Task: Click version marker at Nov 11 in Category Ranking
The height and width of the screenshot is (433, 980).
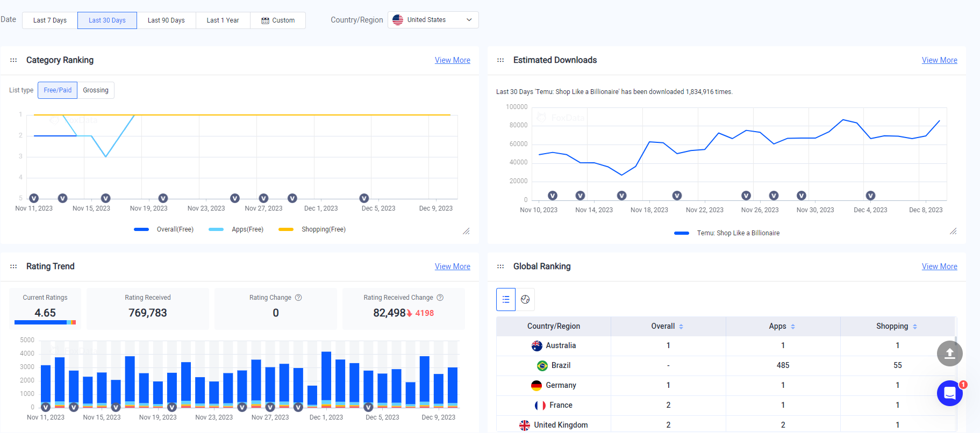Action: [x=34, y=198]
